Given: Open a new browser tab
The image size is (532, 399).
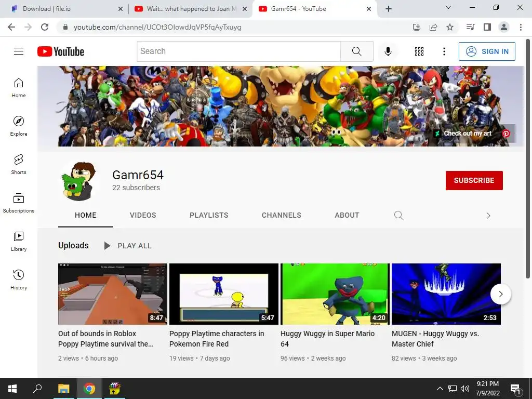Looking at the screenshot, I should 389,9.
